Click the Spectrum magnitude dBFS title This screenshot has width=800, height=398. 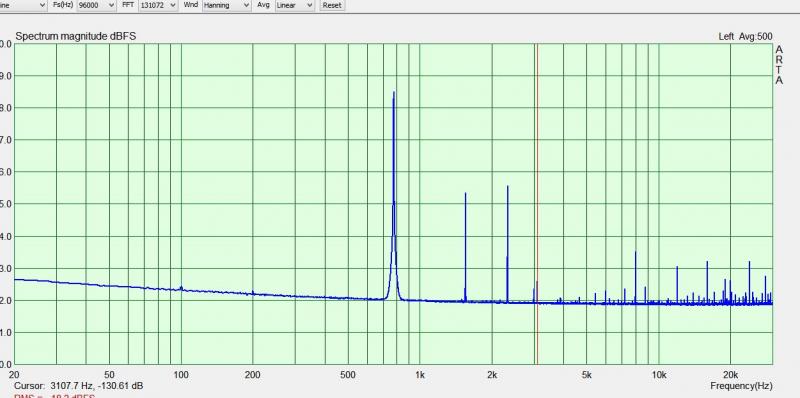76,36
